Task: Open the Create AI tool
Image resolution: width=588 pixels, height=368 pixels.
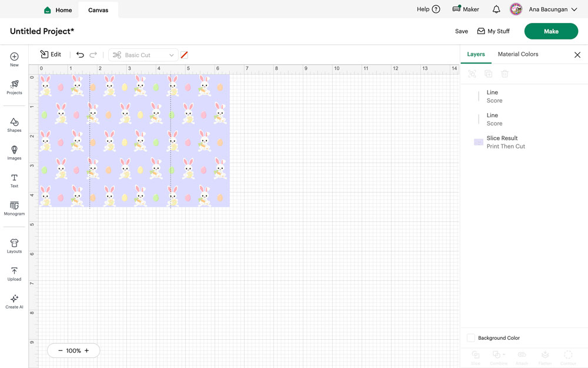Action: click(14, 301)
